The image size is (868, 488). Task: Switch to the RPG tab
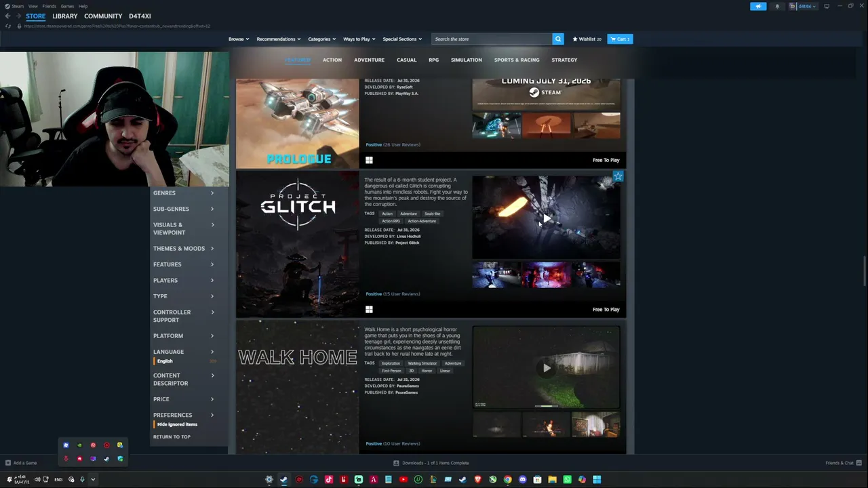pos(434,60)
